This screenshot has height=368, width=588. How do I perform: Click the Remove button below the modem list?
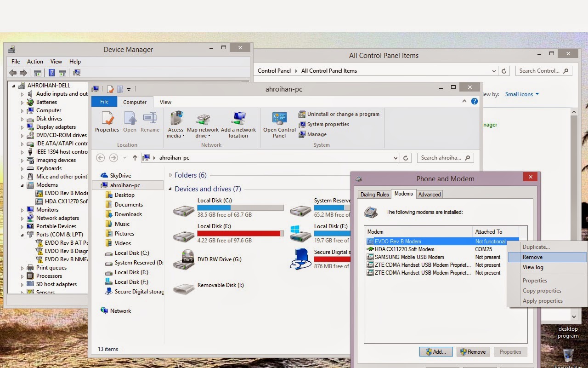coord(473,352)
